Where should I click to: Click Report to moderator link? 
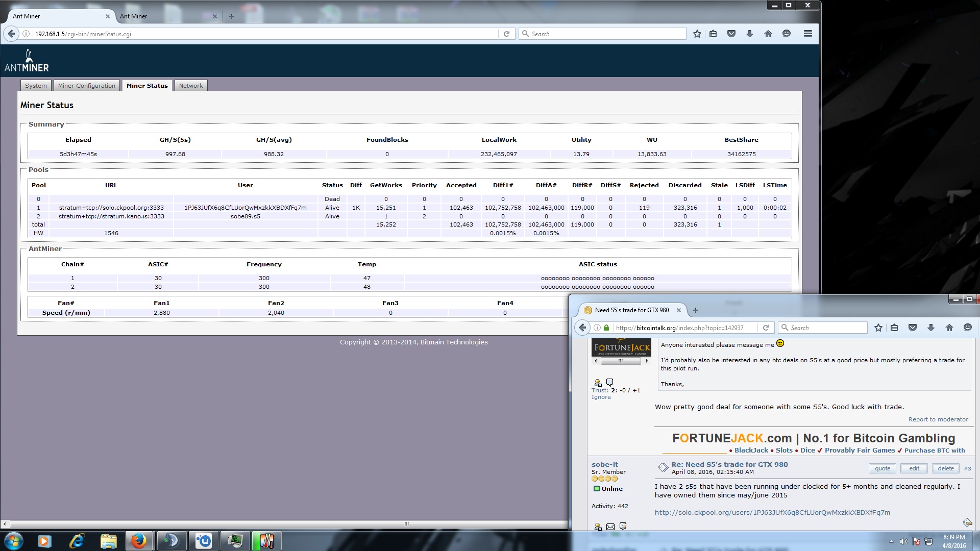point(938,419)
